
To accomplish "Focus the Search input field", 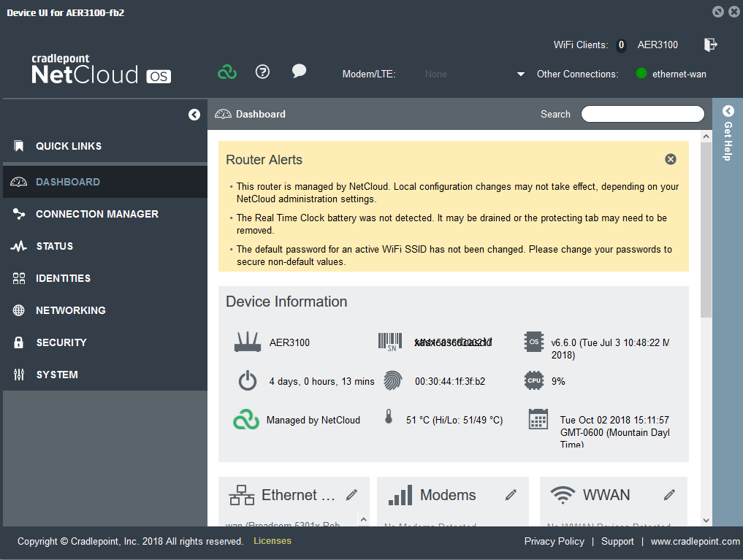I will pyautogui.click(x=642, y=114).
